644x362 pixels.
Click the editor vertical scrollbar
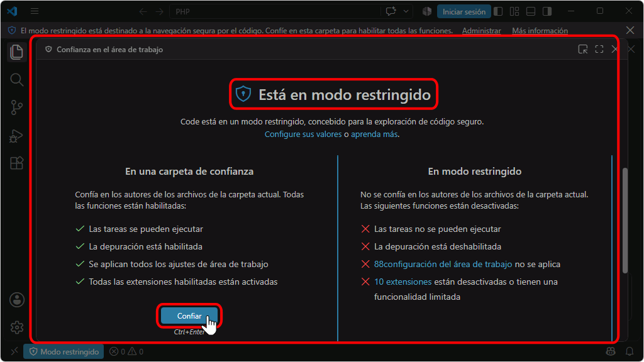(x=625, y=221)
